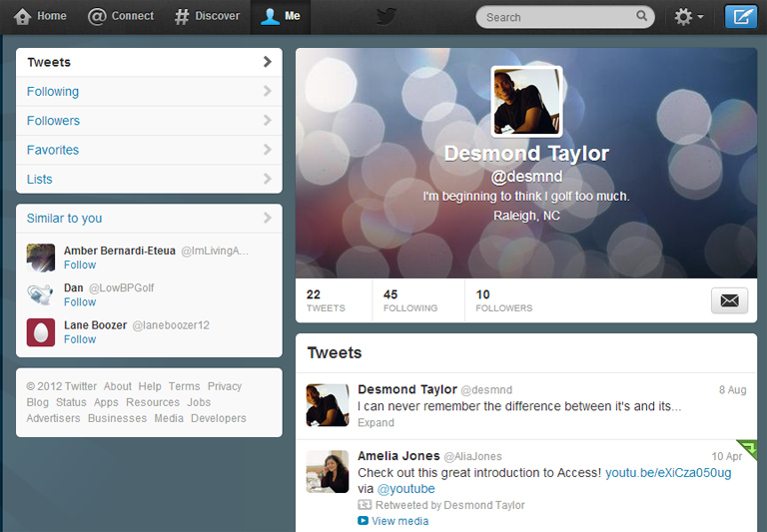Click the Home house icon
This screenshot has width=767, height=532.
23,17
